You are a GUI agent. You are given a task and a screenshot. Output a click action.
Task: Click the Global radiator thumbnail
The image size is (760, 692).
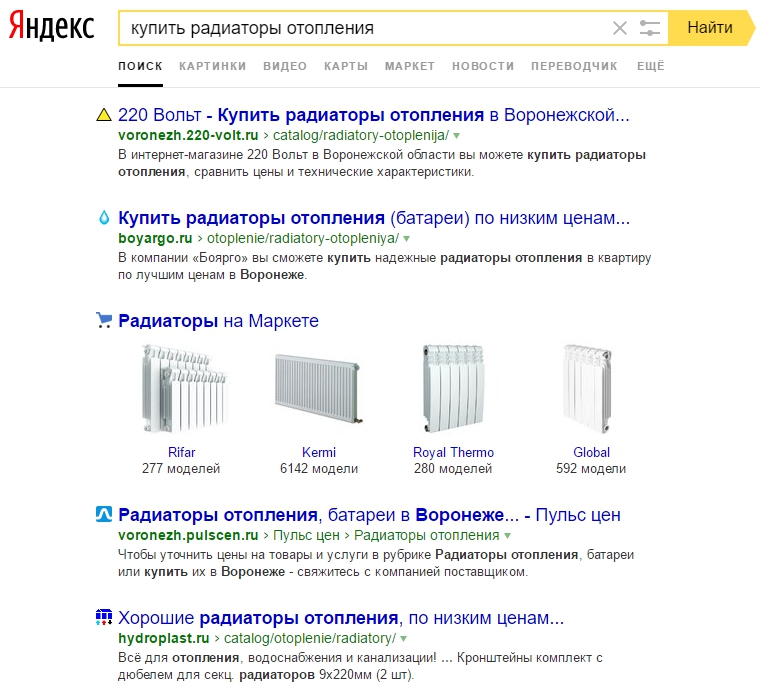[x=588, y=388]
